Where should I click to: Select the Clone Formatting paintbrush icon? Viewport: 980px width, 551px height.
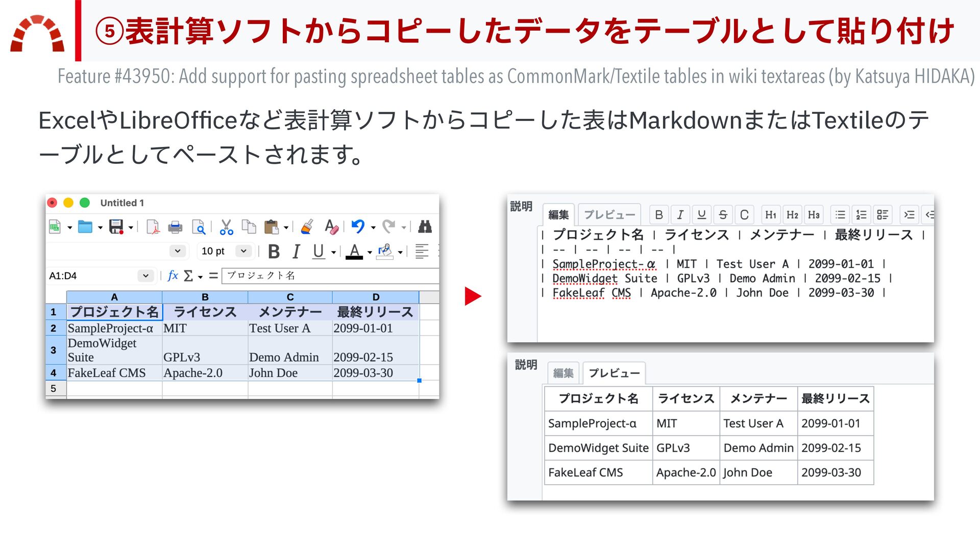[307, 227]
